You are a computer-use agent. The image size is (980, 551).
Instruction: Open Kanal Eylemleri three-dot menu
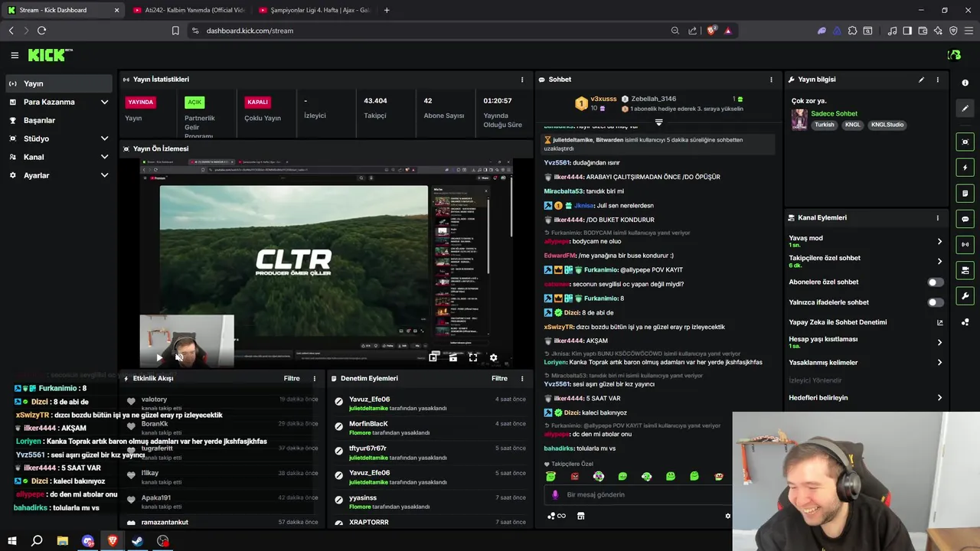click(937, 218)
